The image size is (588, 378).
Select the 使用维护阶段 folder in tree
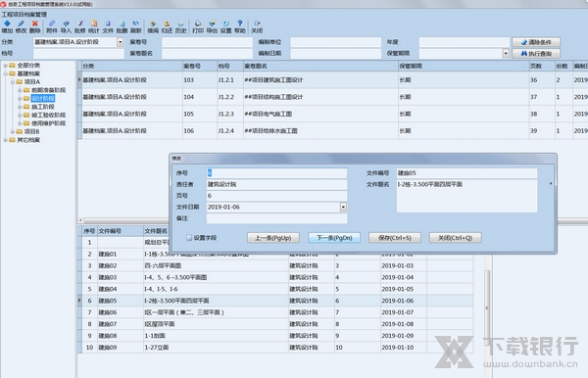click(x=48, y=123)
